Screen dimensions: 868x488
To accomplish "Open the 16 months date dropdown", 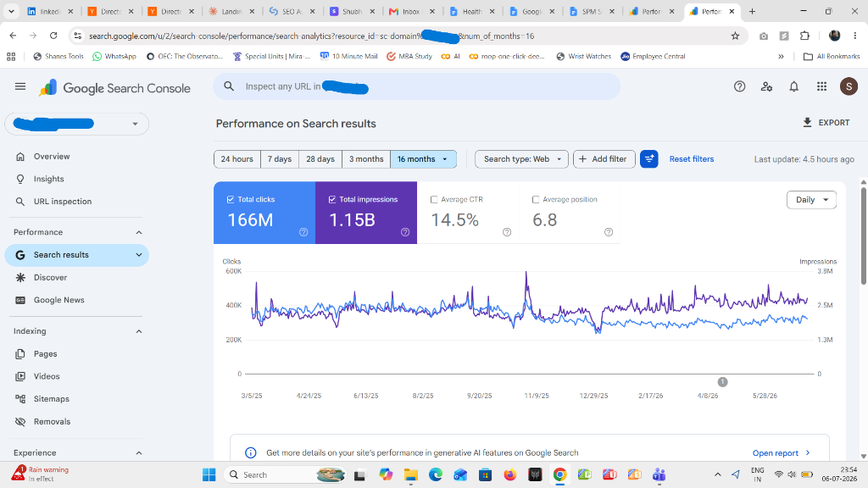I will coord(424,158).
